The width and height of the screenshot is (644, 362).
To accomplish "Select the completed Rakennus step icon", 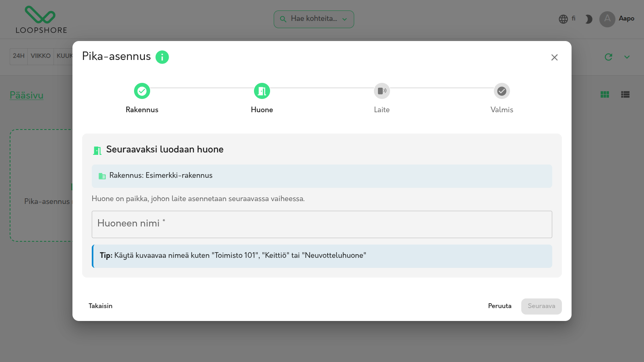I will [x=142, y=91].
